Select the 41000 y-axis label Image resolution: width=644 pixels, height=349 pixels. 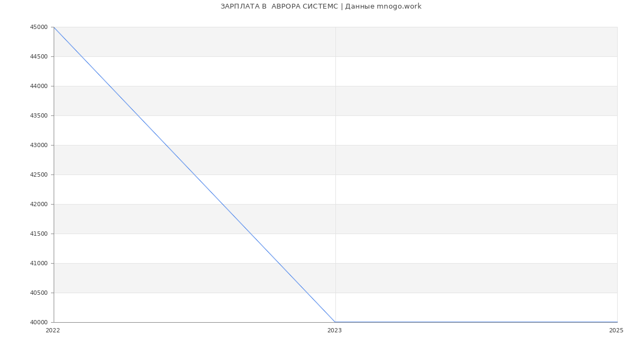(40, 263)
